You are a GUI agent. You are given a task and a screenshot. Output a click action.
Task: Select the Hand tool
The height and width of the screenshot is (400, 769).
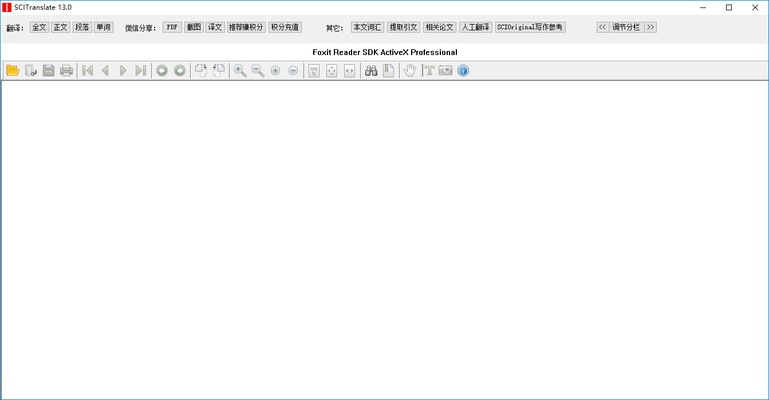click(x=409, y=71)
